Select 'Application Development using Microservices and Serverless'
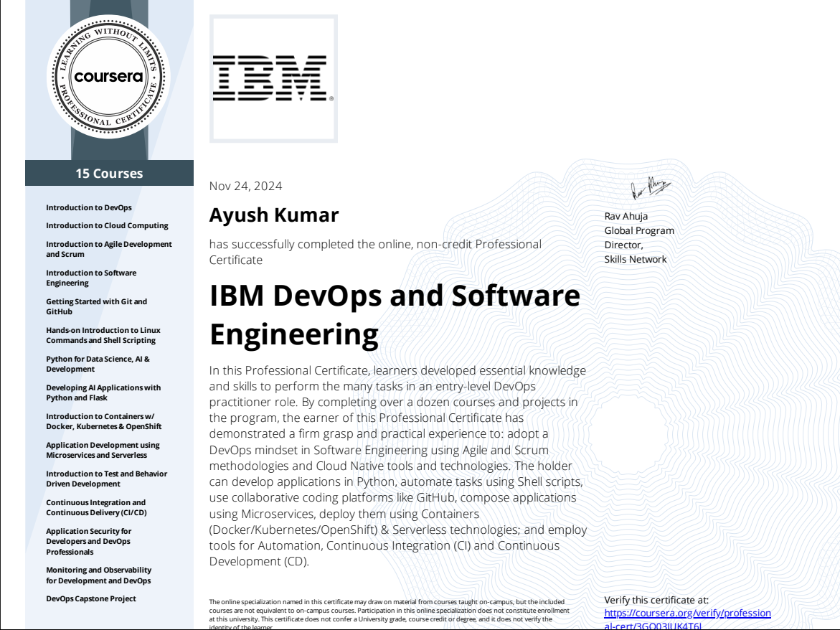840x630 pixels. coord(103,450)
